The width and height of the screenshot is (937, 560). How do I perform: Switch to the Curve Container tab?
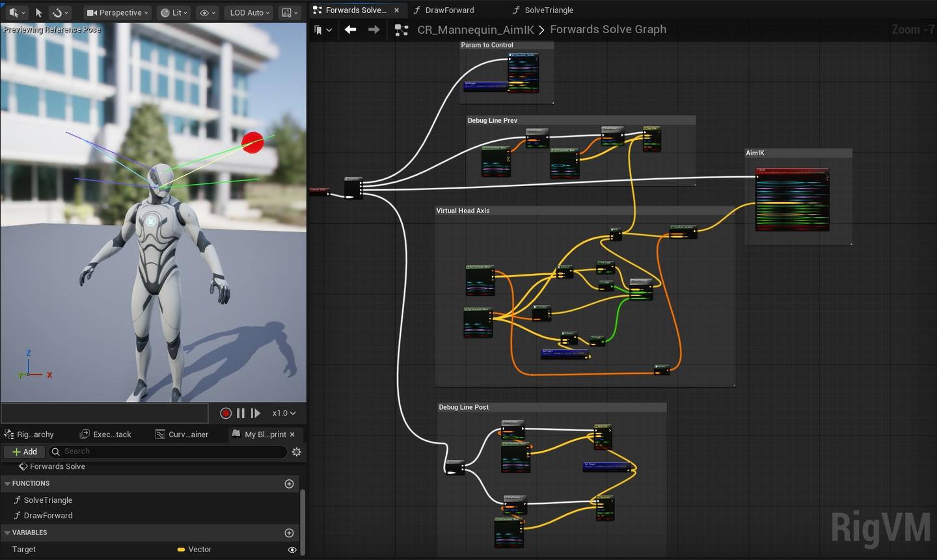click(x=182, y=434)
